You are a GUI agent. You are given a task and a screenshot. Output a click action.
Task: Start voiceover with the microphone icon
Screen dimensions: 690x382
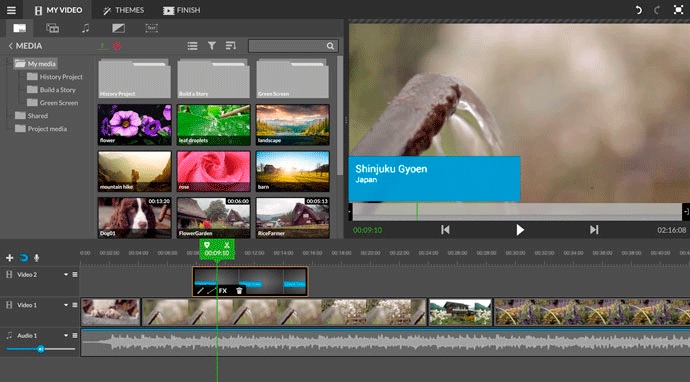pyautogui.click(x=37, y=258)
